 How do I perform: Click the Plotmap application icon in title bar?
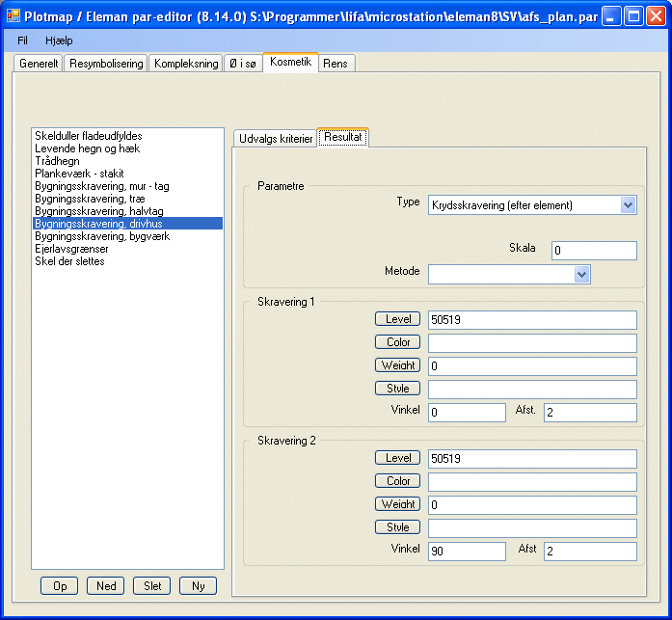pyautogui.click(x=13, y=16)
